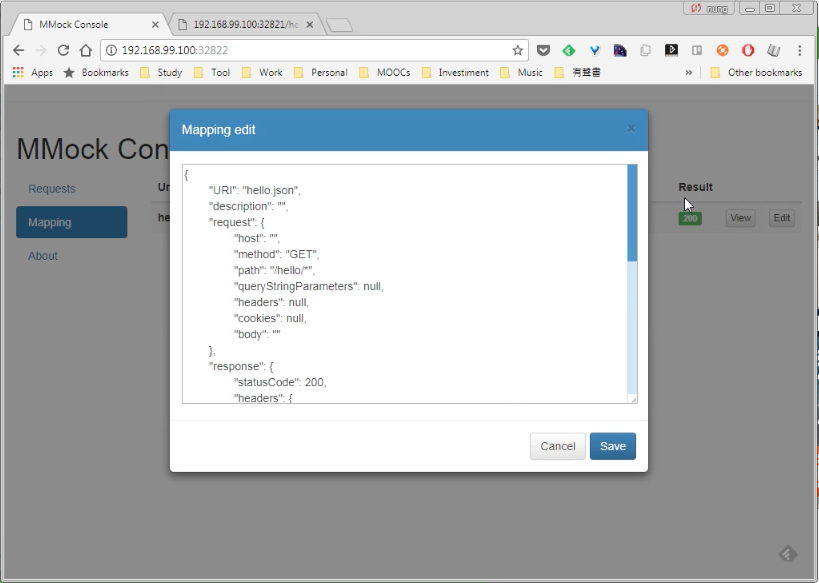Click the textarea resize handle corner
Screen dimensions: 819x583
tap(633, 399)
